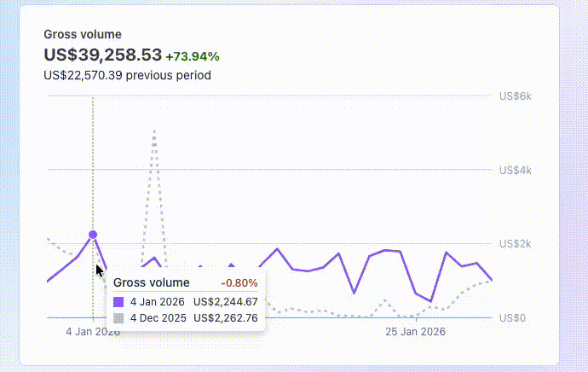This screenshot has width=588, height=372.
Task: Select the 25 Jan 2026 x-axis label
Action: (x=415, y=332)
